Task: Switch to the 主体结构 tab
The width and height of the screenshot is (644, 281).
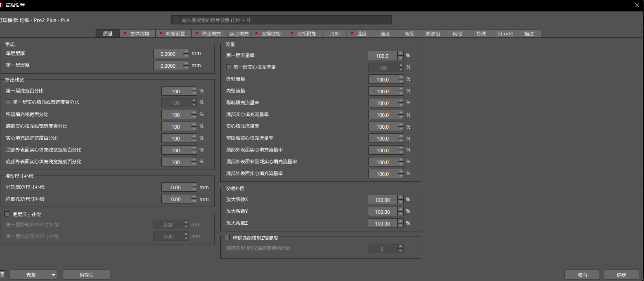Action: [137, 34]
